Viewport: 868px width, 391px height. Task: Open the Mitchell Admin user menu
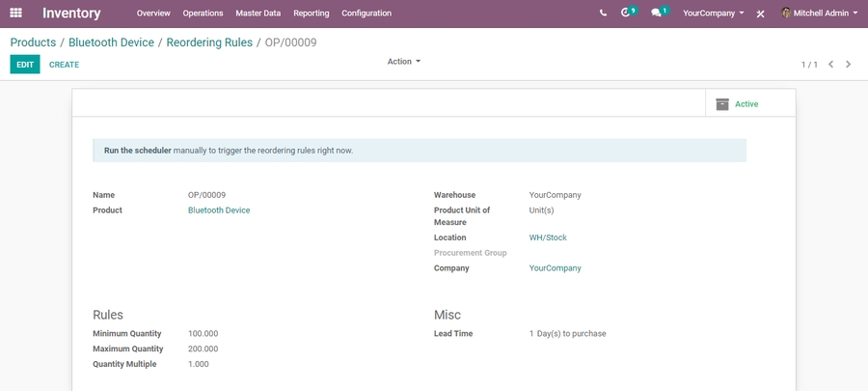pyautogui.click(x=819, y=14)
